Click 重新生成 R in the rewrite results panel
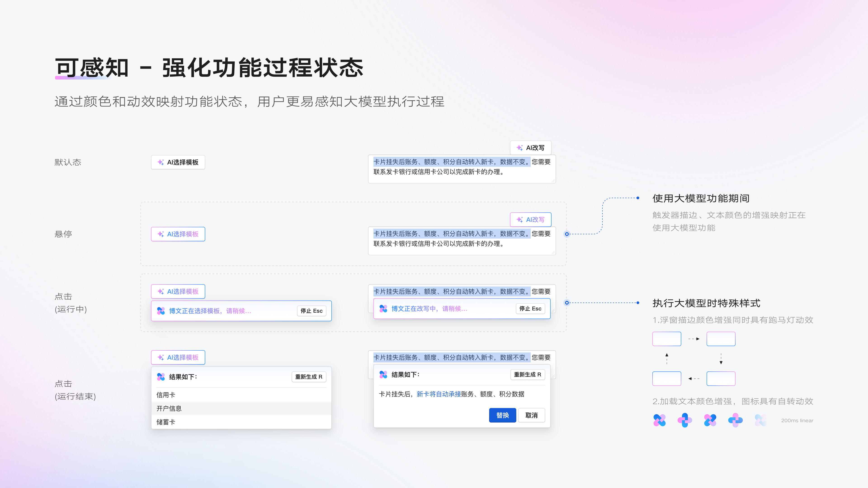Viewport: 868px width, 488px height. tap(527, 375)
